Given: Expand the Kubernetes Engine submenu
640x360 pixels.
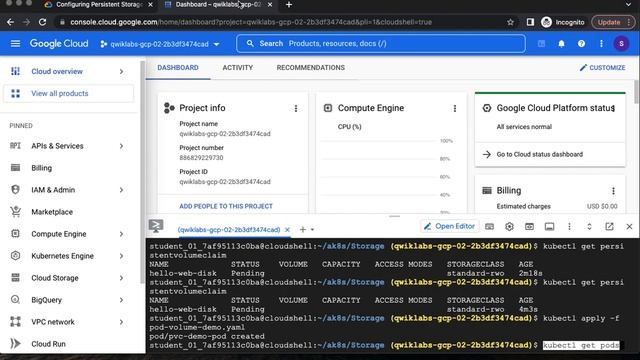Looking at the screenshot, I should 121,256.
